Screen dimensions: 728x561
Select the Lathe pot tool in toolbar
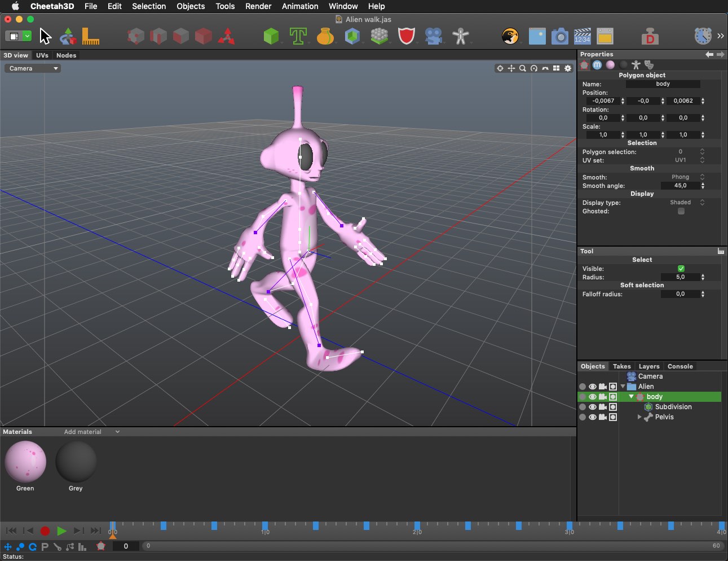[325, 36]
